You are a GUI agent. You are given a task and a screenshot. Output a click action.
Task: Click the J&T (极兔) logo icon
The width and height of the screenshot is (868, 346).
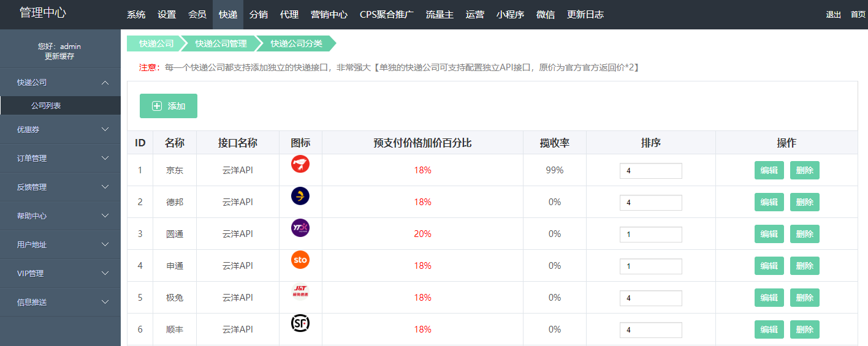pyautogui.click(x=300, y=291)
